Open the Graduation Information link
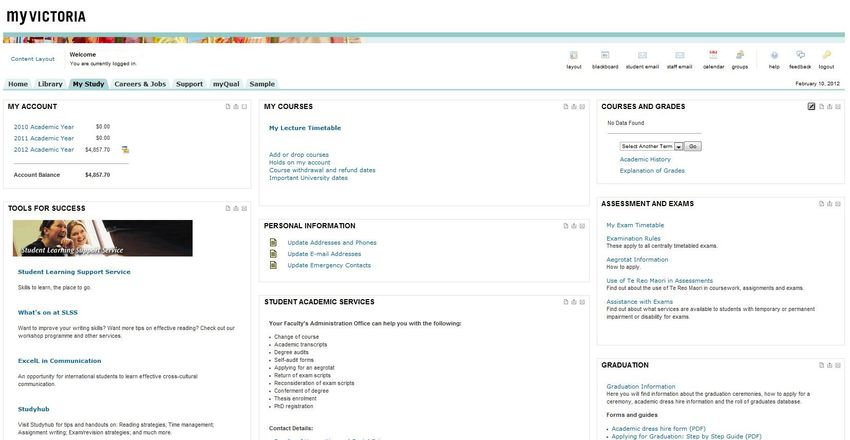The width and height of the screenshot is (850, 440). [641, 387]
